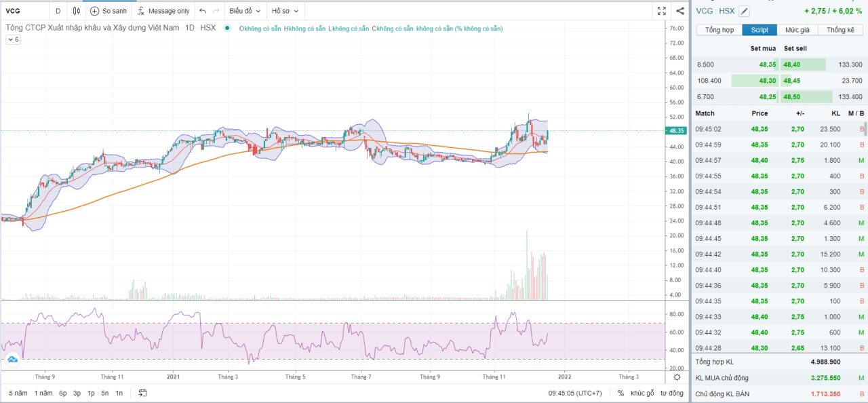Click the pencil edit icon next to VCG : HSX

(x=745, y=11)
